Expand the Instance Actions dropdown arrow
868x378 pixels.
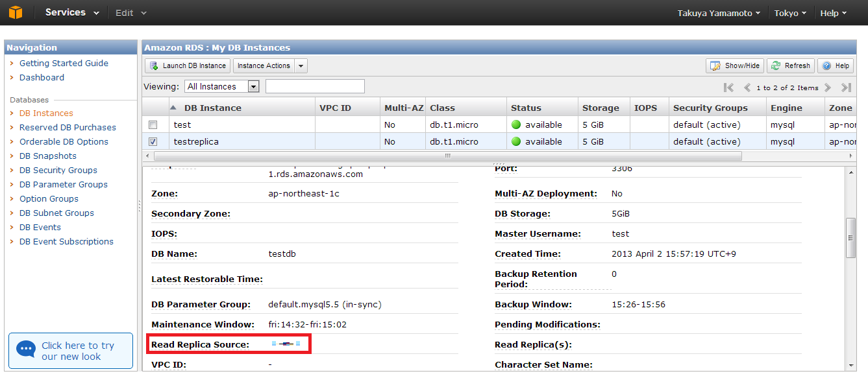tap(301, 66)
